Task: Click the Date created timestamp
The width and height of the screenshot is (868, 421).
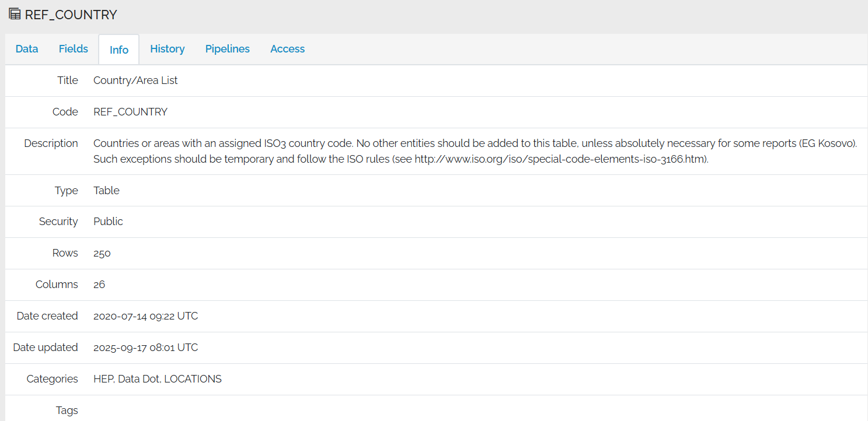Action: pyautogui.click(x=146, y=316)
